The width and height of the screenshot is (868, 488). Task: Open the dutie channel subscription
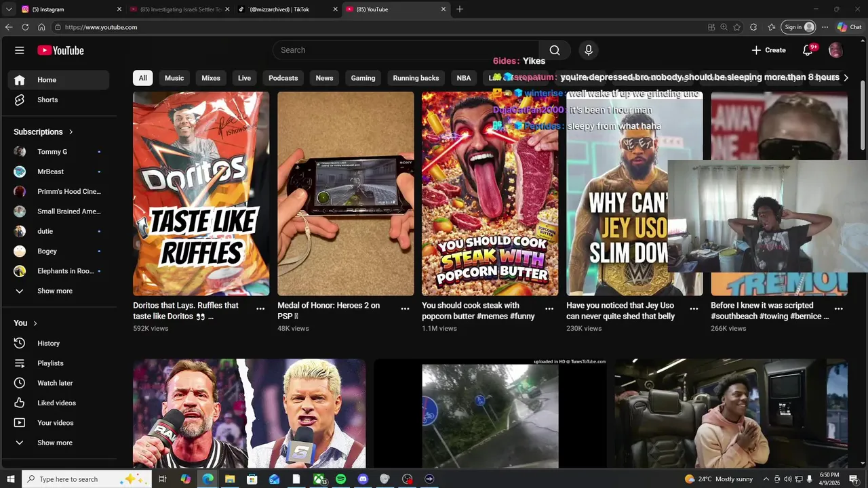pos(58,231)
